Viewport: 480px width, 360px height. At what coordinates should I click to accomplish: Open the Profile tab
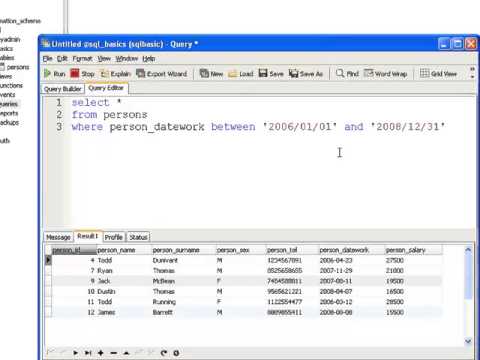[x=113, y=237]
